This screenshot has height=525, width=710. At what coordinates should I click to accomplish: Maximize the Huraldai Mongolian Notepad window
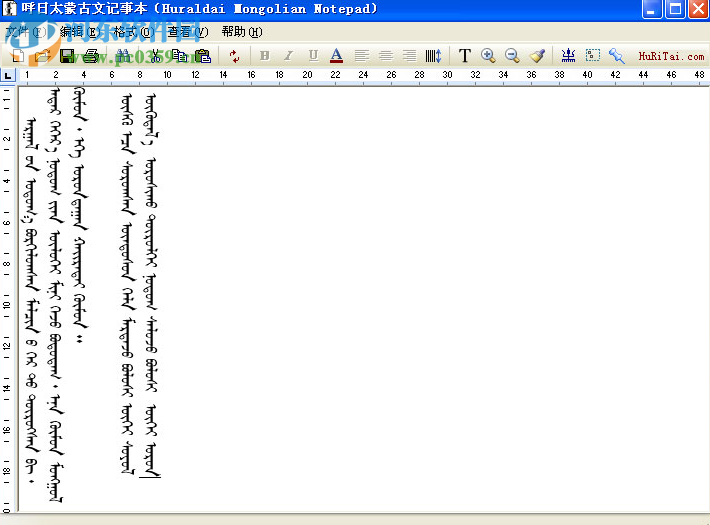(x=675, y=9)
